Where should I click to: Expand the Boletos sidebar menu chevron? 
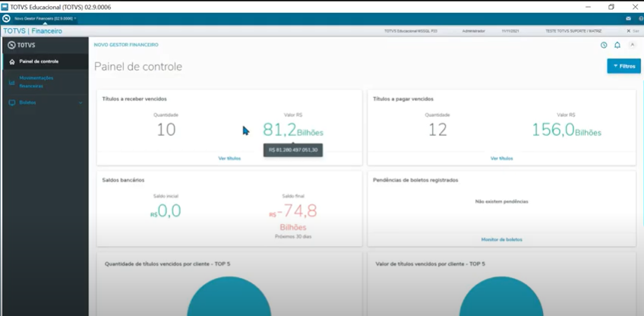[x=80, y=103]
